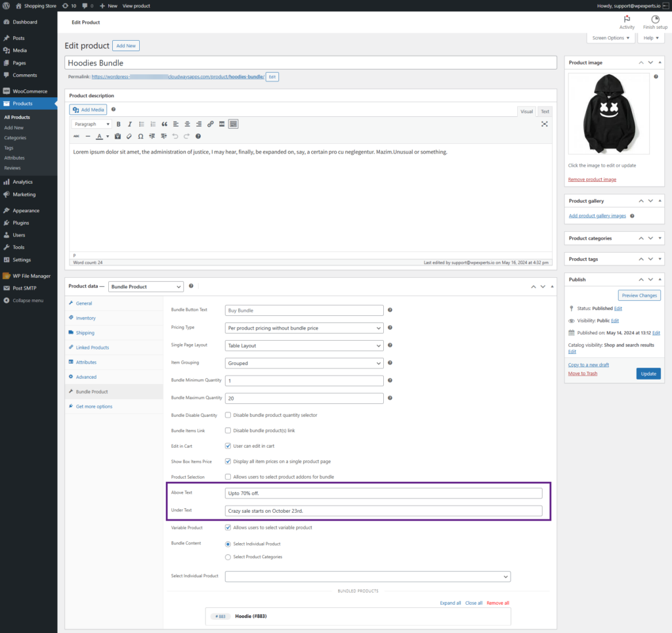Toggle bold formatting in editor toolbar

pos(118,124)
